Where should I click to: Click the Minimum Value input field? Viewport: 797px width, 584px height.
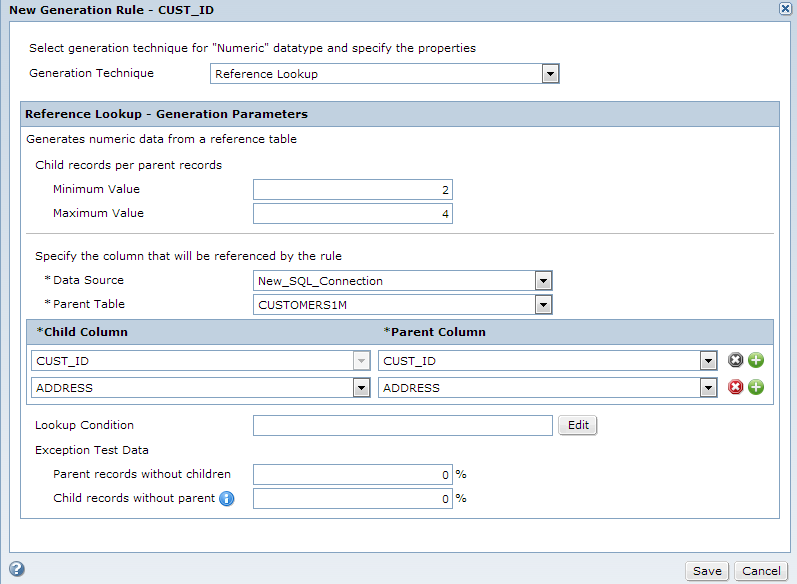point(353,190)
